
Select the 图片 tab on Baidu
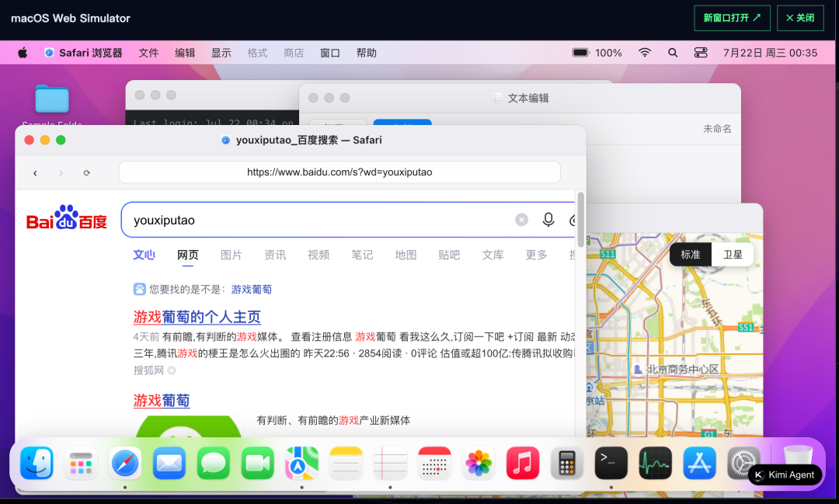[232, 255]
